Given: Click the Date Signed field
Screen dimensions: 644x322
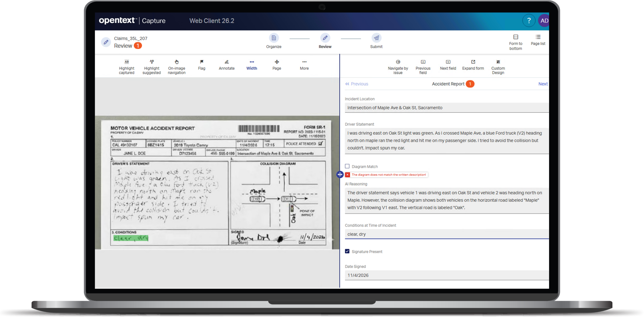Looking at the screenshot, I should [447, 275].
